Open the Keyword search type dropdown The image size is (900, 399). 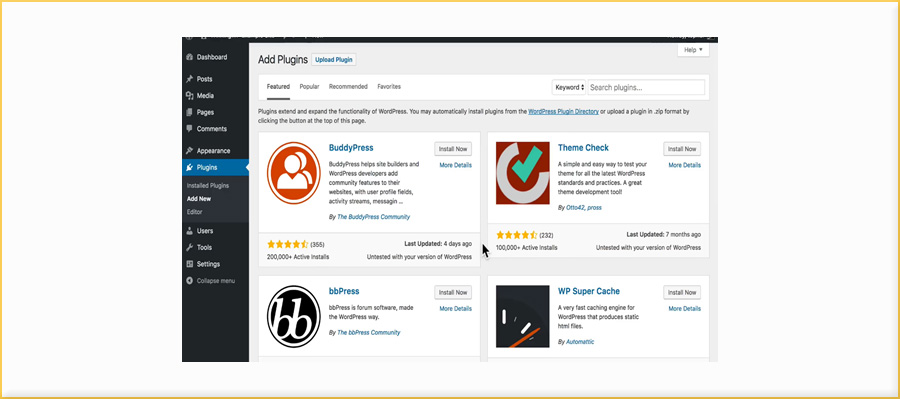[x=569, y=87]
